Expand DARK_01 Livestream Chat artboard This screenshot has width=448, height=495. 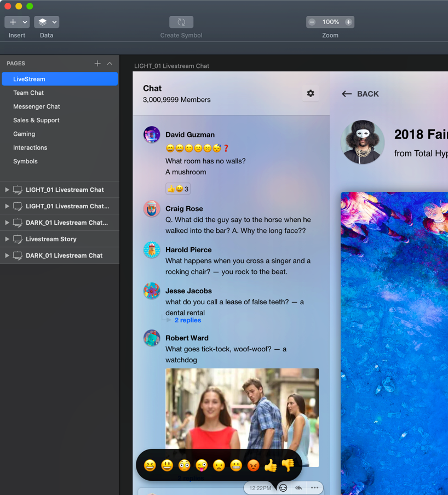point(7,255)
